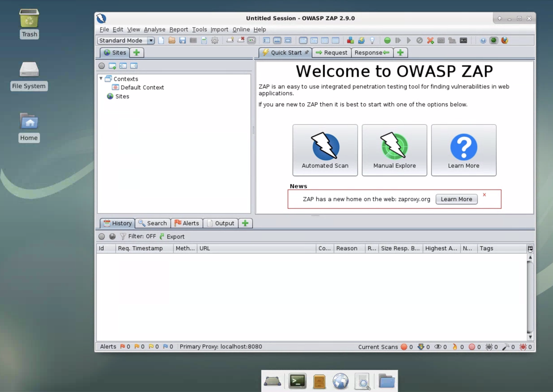Open the Options gear icon in toolbar
Viewport: 553px width, 392px height.
click(215, 40)
